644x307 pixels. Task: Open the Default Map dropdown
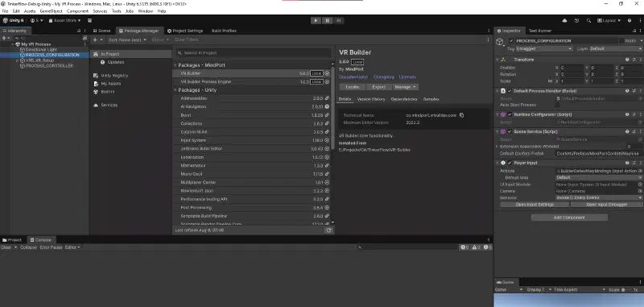click(599, 178)
